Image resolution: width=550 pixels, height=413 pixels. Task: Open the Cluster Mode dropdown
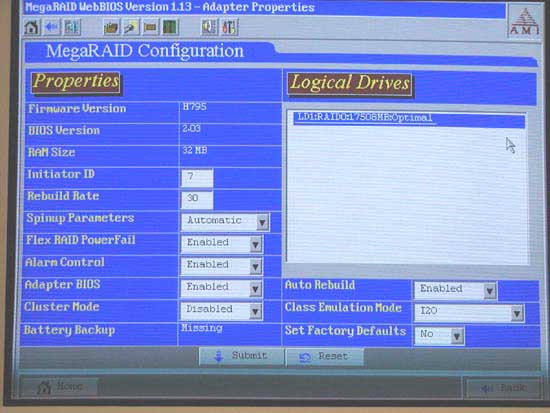click(x=221, y=310)
